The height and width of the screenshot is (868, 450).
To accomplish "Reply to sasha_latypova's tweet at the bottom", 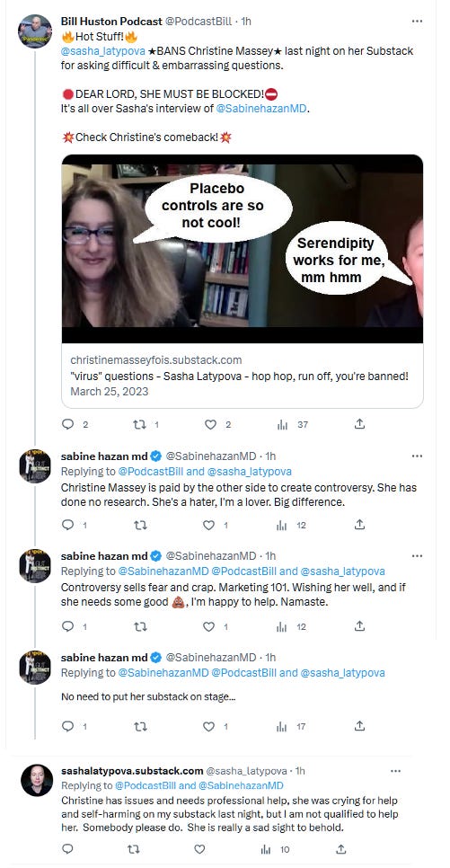I will coord(67,848).
